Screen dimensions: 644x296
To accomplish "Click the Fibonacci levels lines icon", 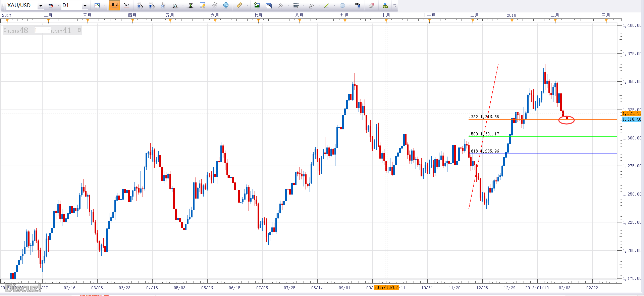I will coord(296,5).
